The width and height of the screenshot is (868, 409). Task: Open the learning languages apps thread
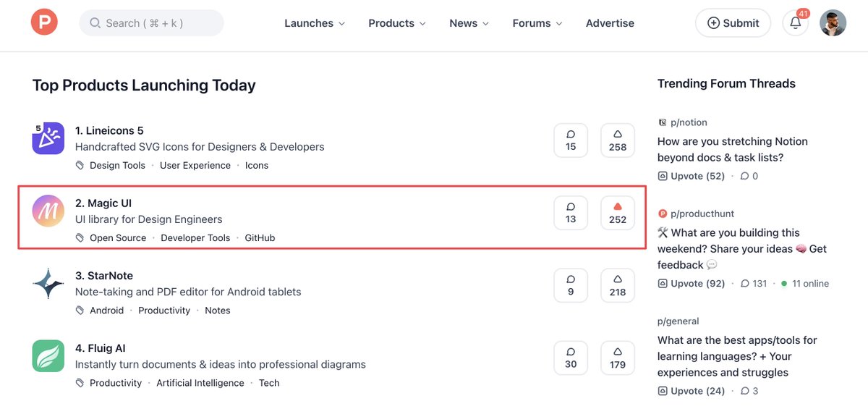click(737, 356)
